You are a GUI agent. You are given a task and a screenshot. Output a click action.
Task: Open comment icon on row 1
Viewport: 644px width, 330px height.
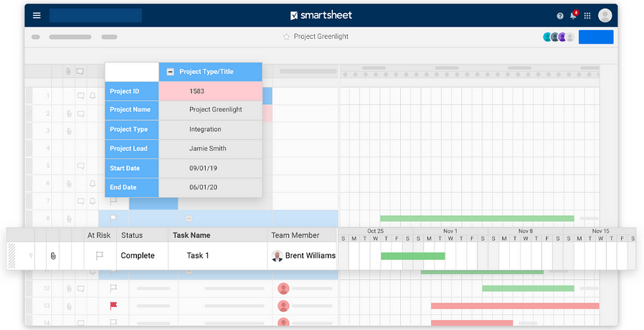point(81,95)
